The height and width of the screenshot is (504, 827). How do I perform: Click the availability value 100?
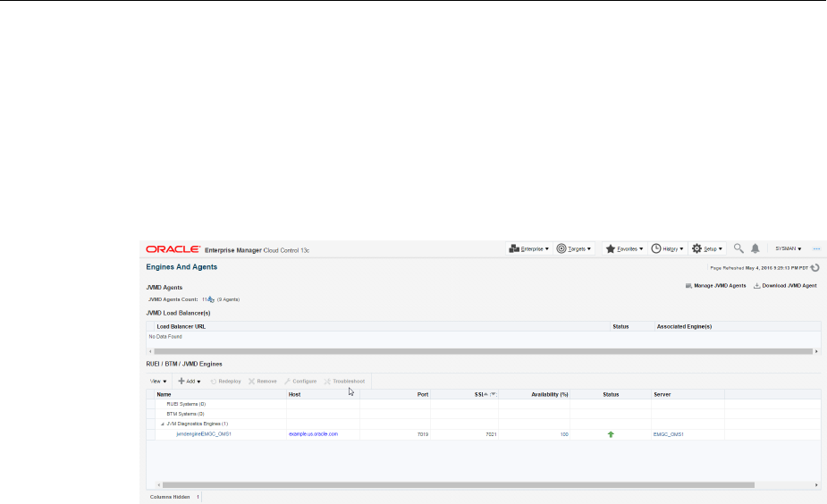[564, 434]
